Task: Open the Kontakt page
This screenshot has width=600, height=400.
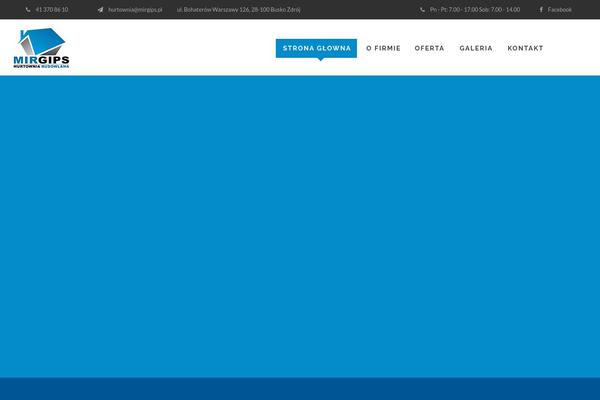Action: pos(525,48)
